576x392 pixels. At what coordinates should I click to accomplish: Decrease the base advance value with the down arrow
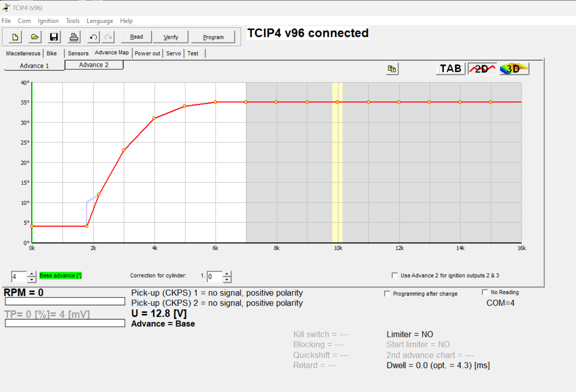coord(32,280)
